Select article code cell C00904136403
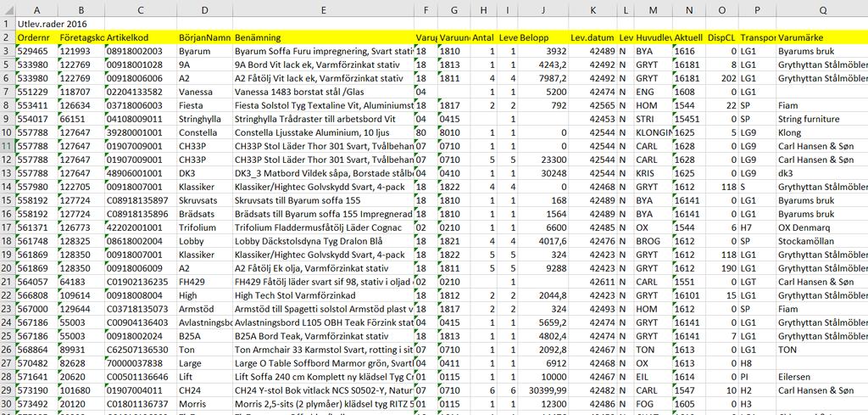Image resolution: width=868 pixels, height=415 pixels. (140, 323)
